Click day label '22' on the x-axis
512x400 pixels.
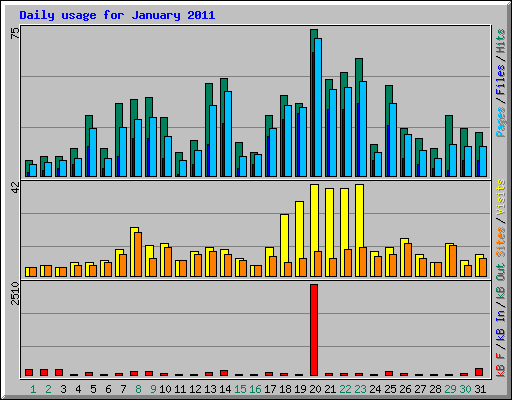[x=345, y=389]
